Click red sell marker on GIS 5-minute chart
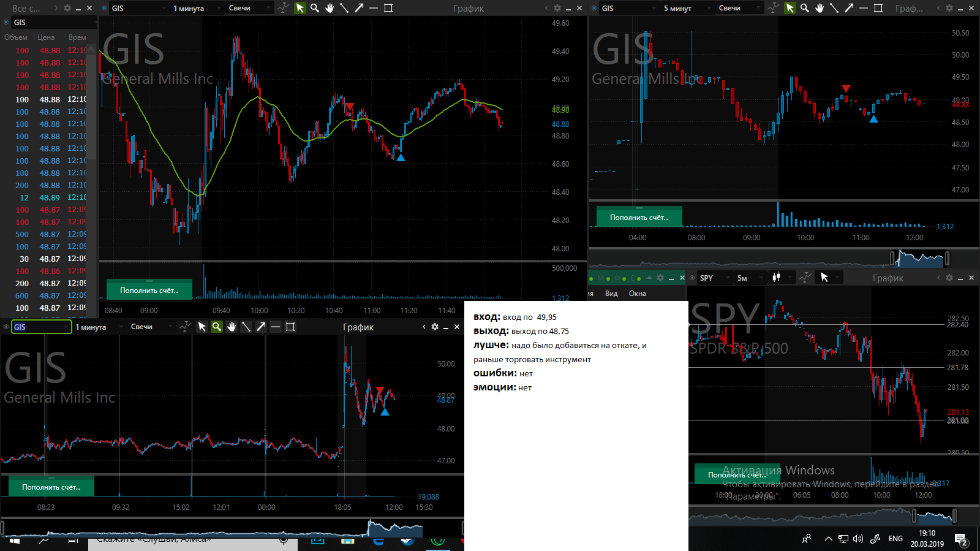The height and width of the screenshot is (551, 980). pyautogui.click(x=846, y=89)
